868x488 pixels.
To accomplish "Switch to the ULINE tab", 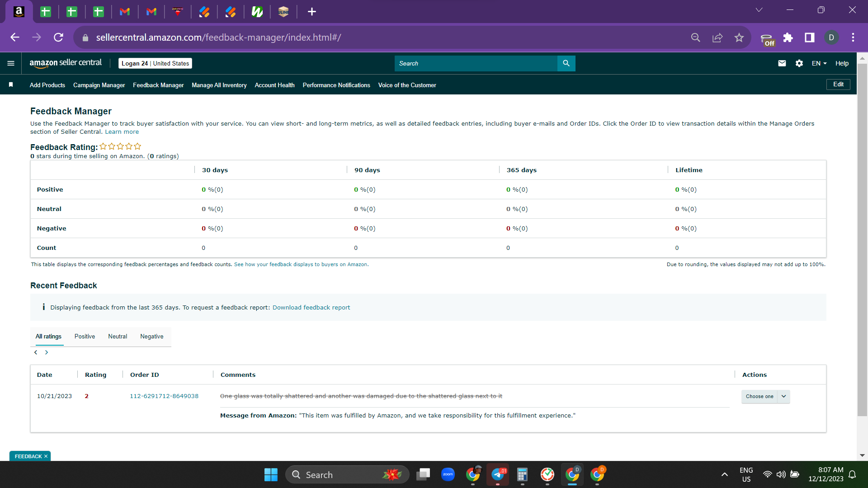I will 283,12.
